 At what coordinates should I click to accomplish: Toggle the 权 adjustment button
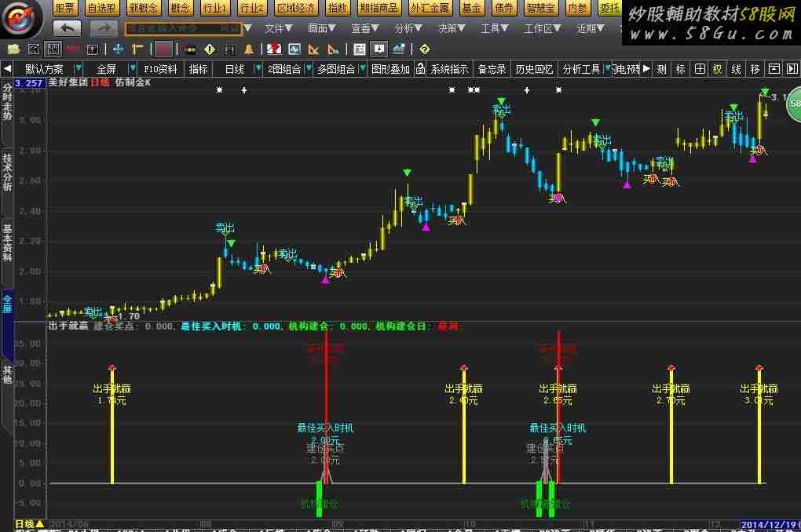717,69
